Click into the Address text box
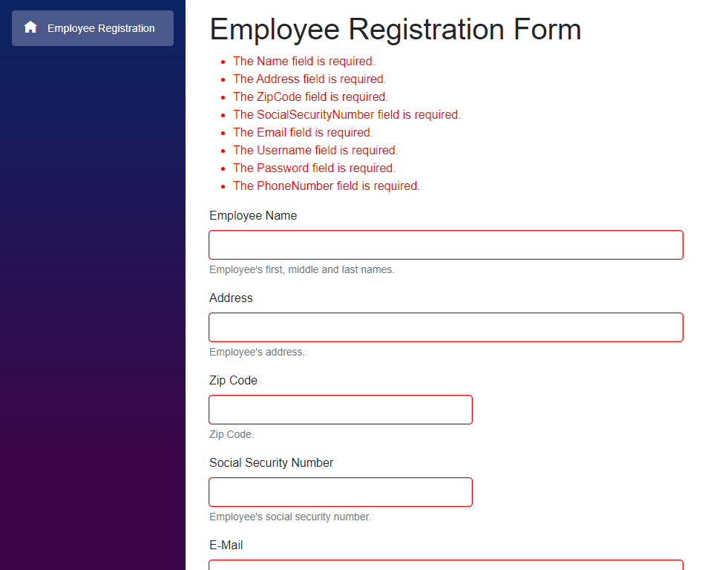This screenshot has width=728, height=570. point(445,327)
